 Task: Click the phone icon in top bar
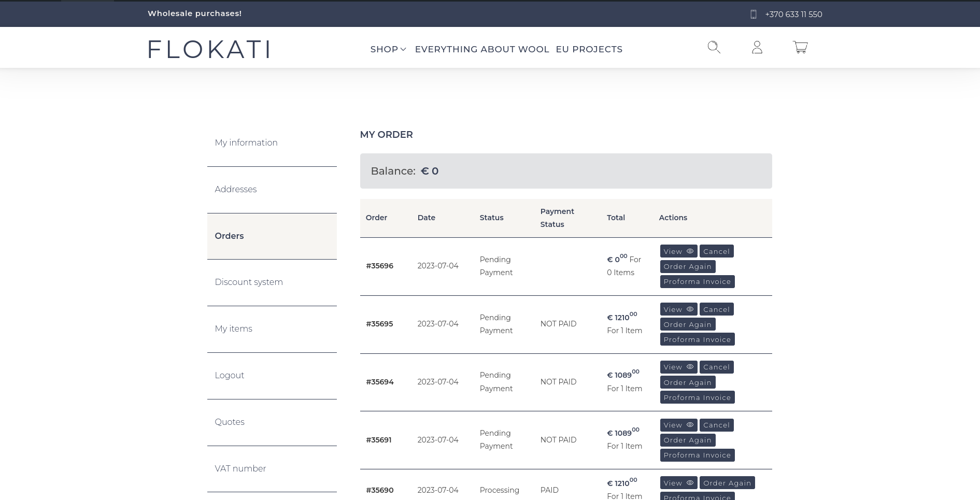pyautogui.click(x=754, y=15)
